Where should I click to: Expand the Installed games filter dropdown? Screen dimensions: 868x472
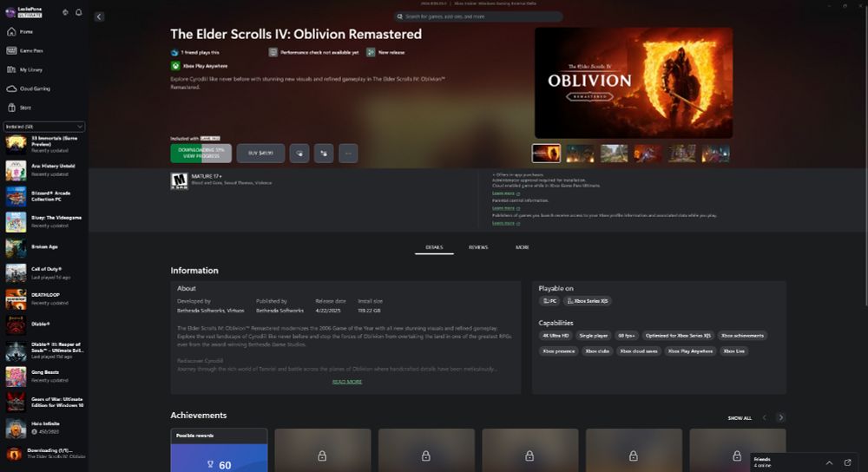44,126
